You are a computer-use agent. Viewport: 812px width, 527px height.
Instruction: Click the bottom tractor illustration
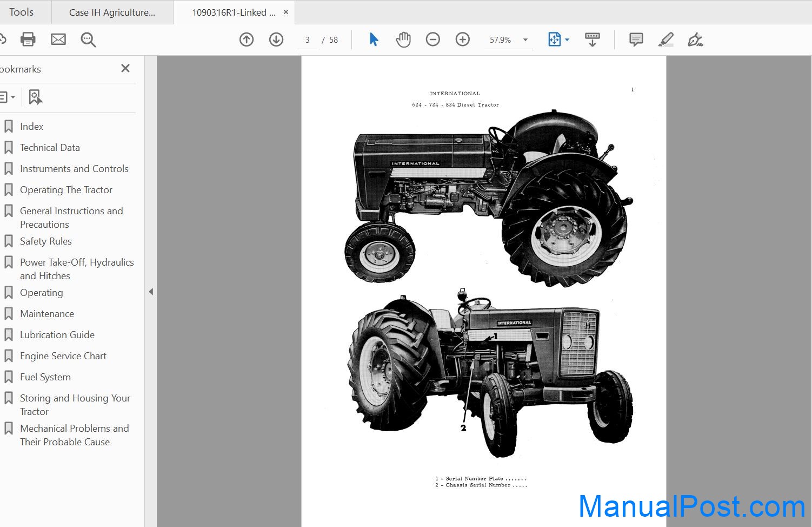(x=490, y=373)
